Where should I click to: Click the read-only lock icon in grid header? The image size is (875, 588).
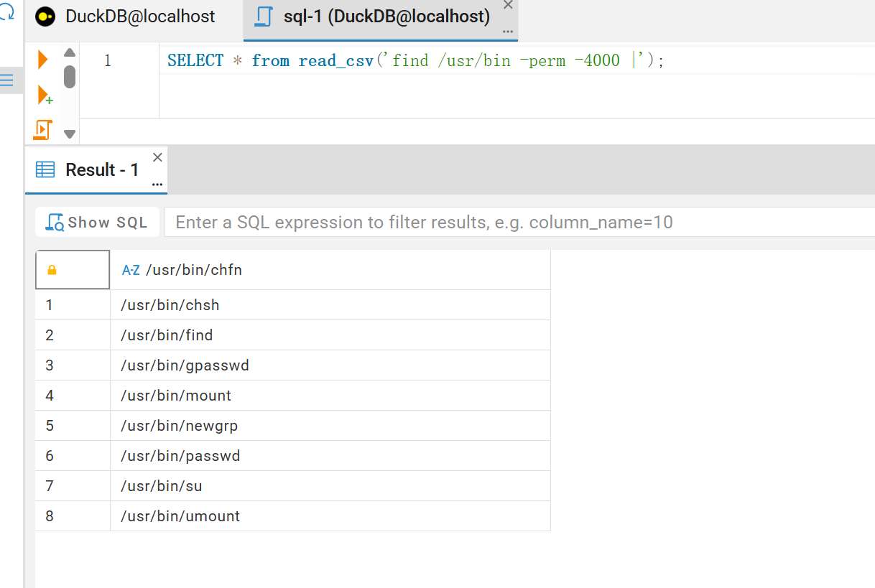click(x=52, y=270)
